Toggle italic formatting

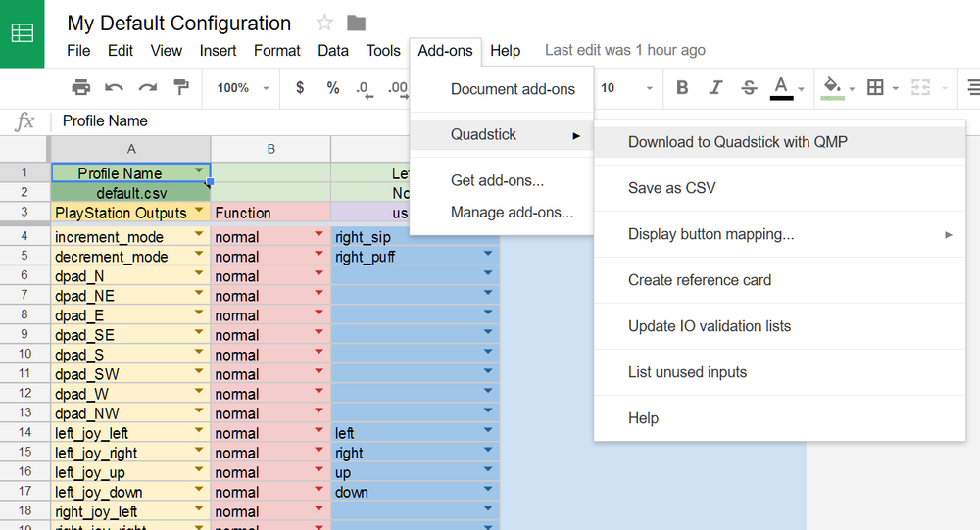click(x=715, y=87)
